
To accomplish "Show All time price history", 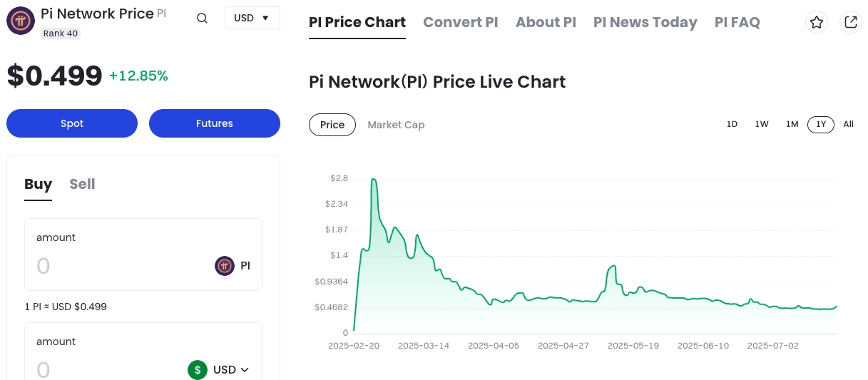I will [x=848, y=124].
